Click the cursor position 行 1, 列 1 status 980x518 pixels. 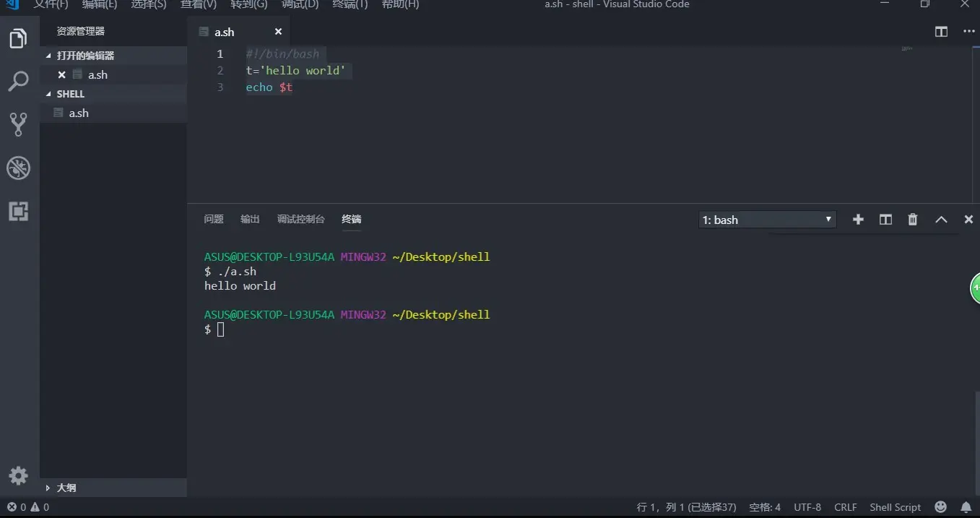click(x=687, y=507)
